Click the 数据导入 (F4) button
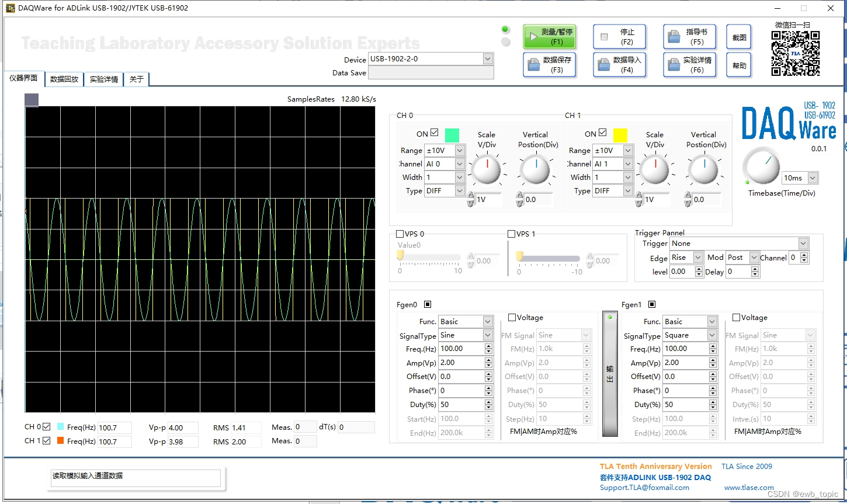This screenshot has height=504, width=847. click(x=620, y=65)
